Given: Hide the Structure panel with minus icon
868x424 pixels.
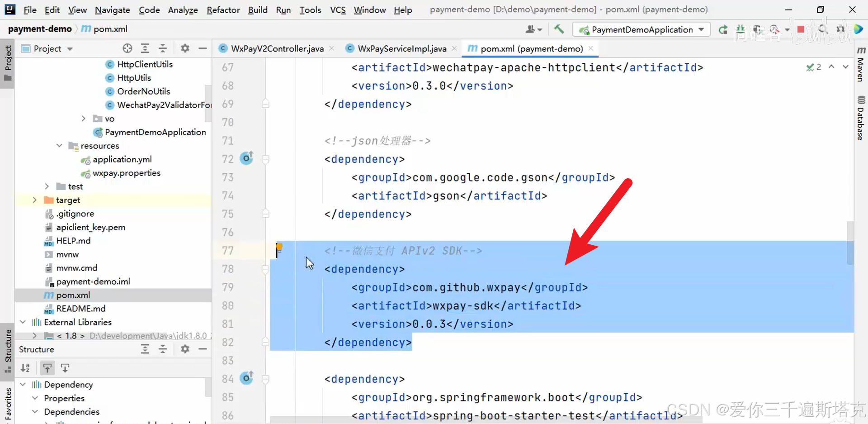Looking at the screenshot, I should (203, 349).
